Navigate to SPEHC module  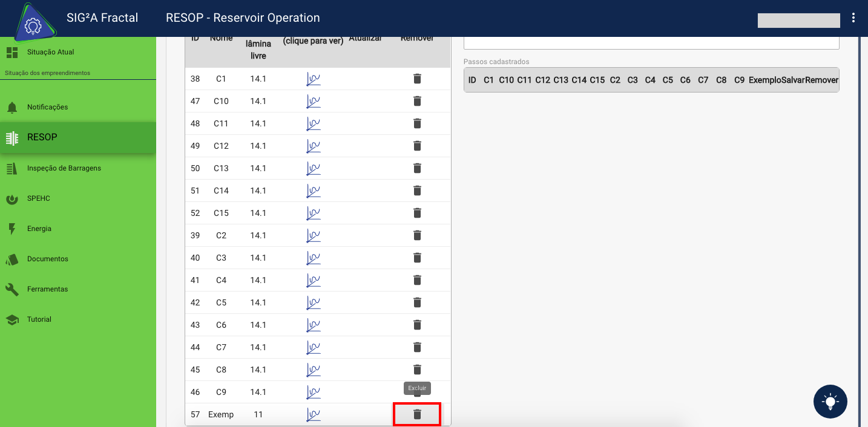tap(38, 198)
